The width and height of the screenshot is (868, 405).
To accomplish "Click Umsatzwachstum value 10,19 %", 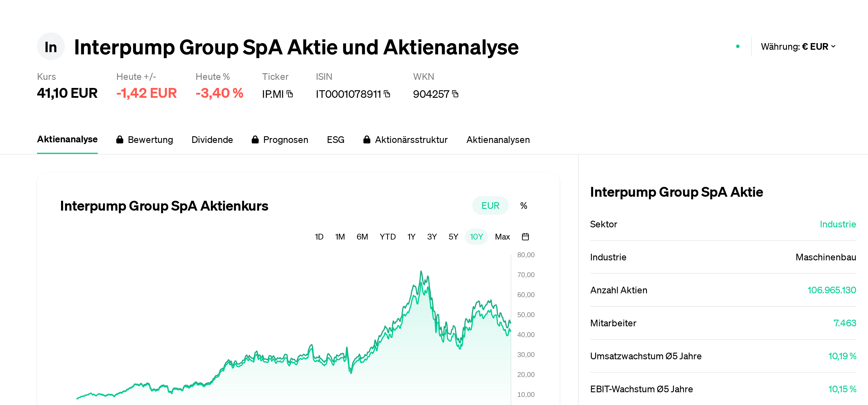I will coord(842,356).
